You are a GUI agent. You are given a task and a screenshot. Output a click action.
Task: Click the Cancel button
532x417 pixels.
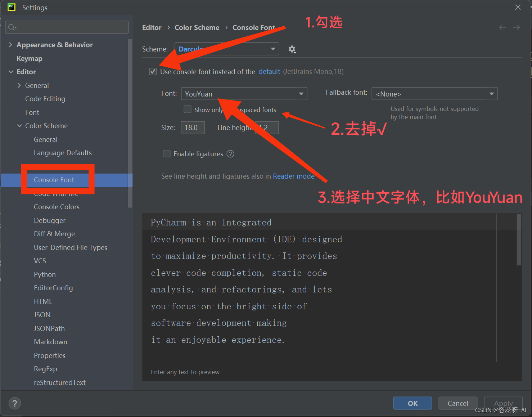[458, 403]
